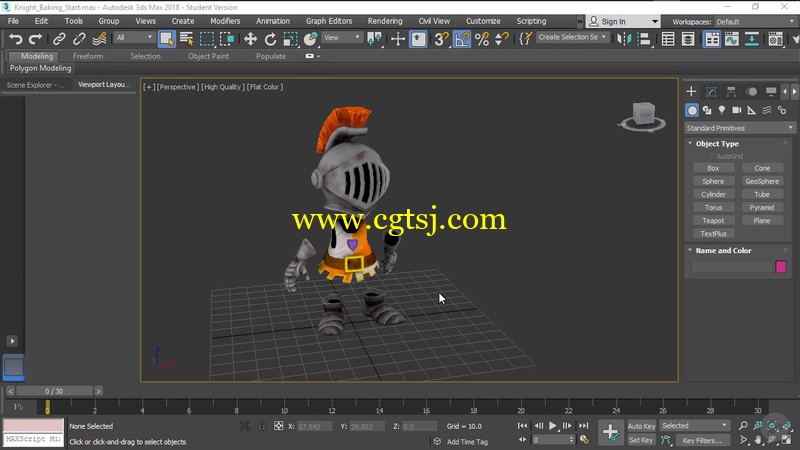
Task: Open Standard Primitives dropdown
Action: pos(739,128)
